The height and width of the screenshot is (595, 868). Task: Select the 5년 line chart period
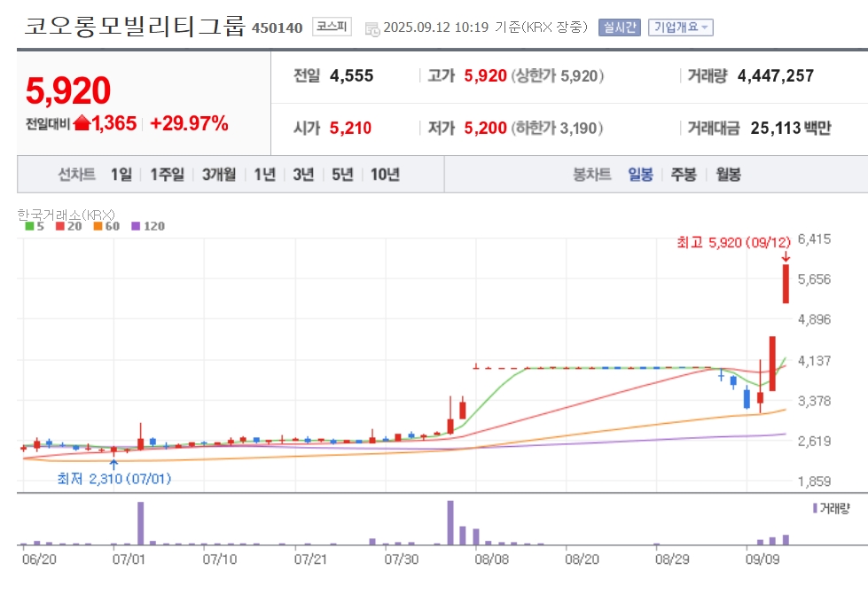[342, 175]
